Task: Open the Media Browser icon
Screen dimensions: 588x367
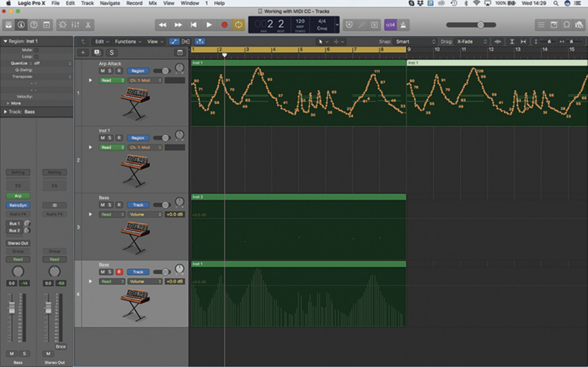Action: (x=579, y=24)
